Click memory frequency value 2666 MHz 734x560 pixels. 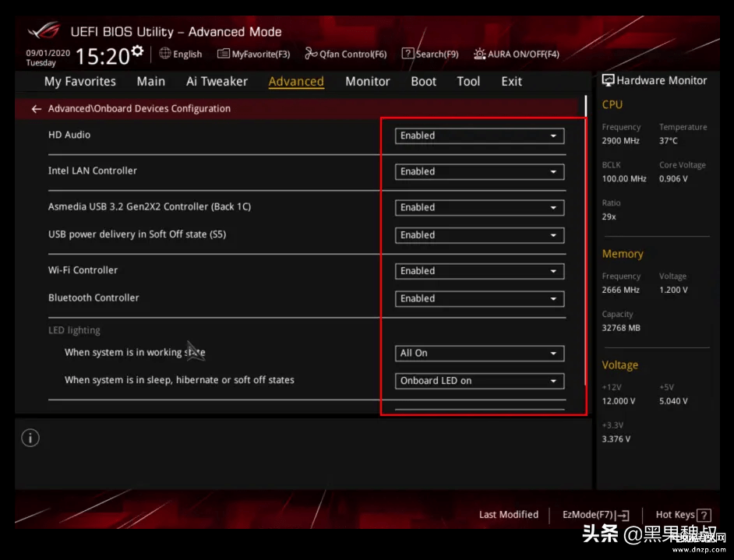621,290
